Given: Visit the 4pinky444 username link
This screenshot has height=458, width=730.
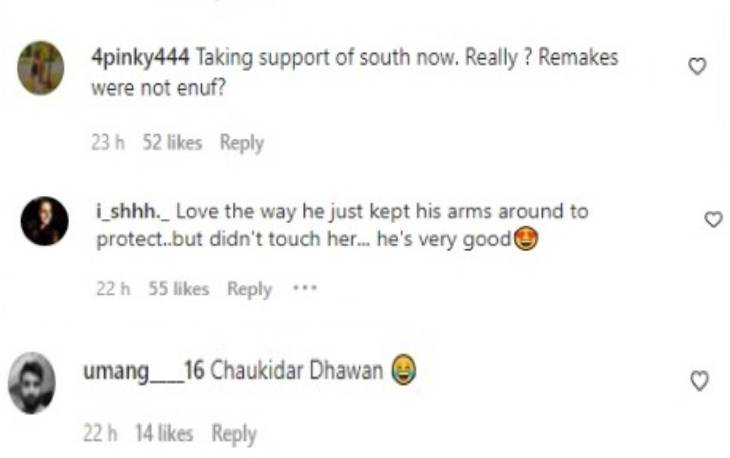Looking at the screenshot, I should (x=140, y=58).
